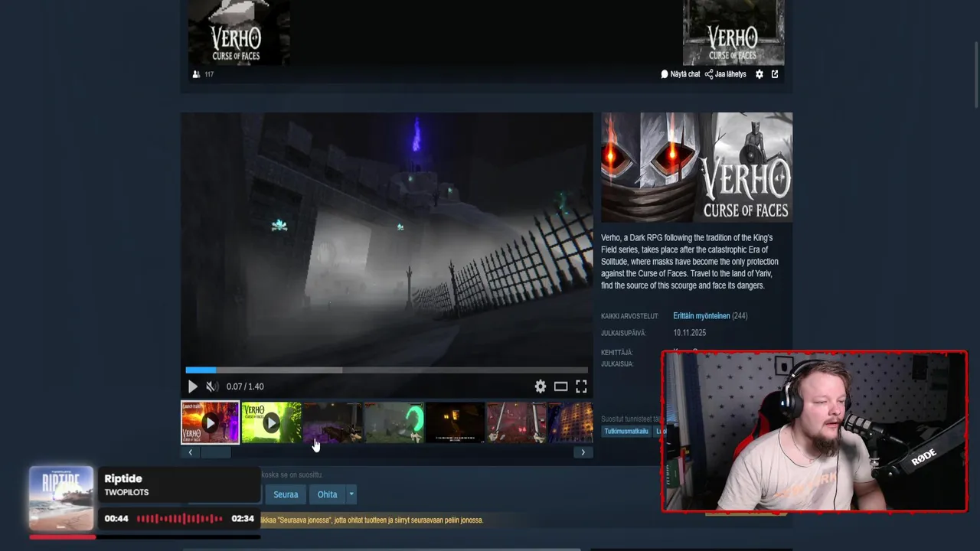
Task: Open Näytä chat on the broadcast
Action: coord(681,74)
